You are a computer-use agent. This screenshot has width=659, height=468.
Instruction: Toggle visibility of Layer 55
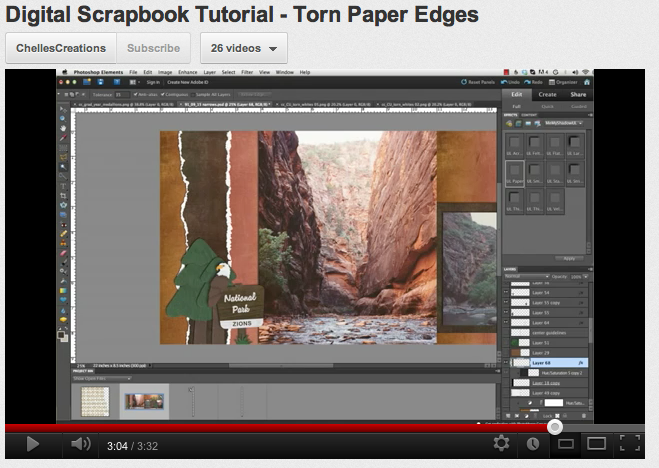click(x=506, y=313)
